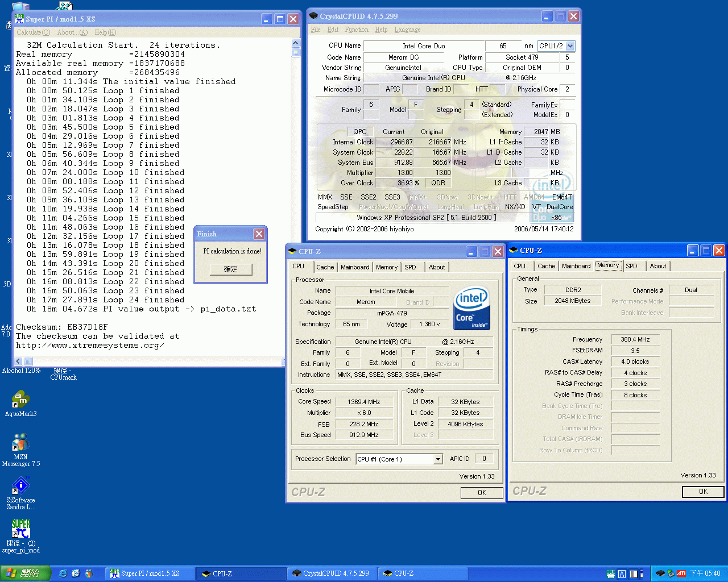
Task: Click the 'Windows XP Professional SP2' OS field
Action: click(x=426, y=218)
